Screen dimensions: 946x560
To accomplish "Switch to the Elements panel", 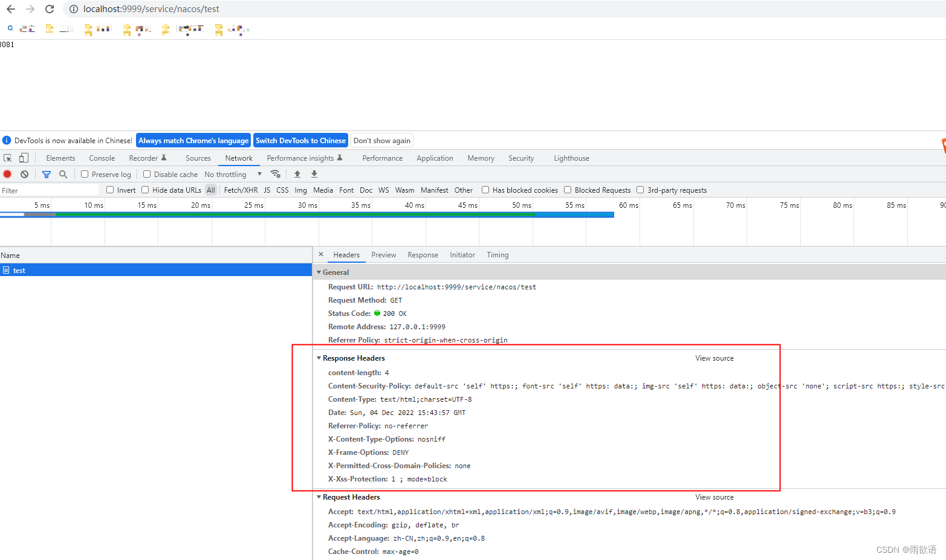I will tap(60, 158).
